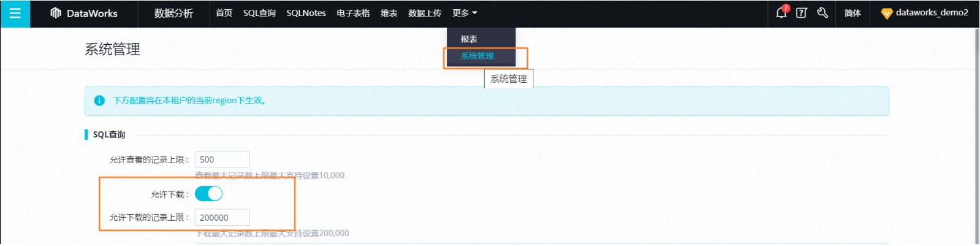The width and height of the screenshot is (980, 246).
Task: Select 系统管理 from the dropdown
Action: coord(477,56)
